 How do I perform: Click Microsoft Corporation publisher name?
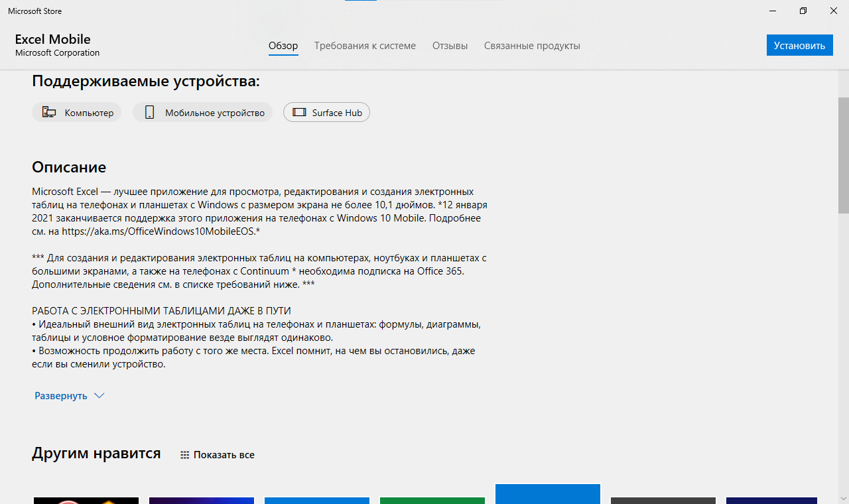pyautogui.click(x=57, y=53)
